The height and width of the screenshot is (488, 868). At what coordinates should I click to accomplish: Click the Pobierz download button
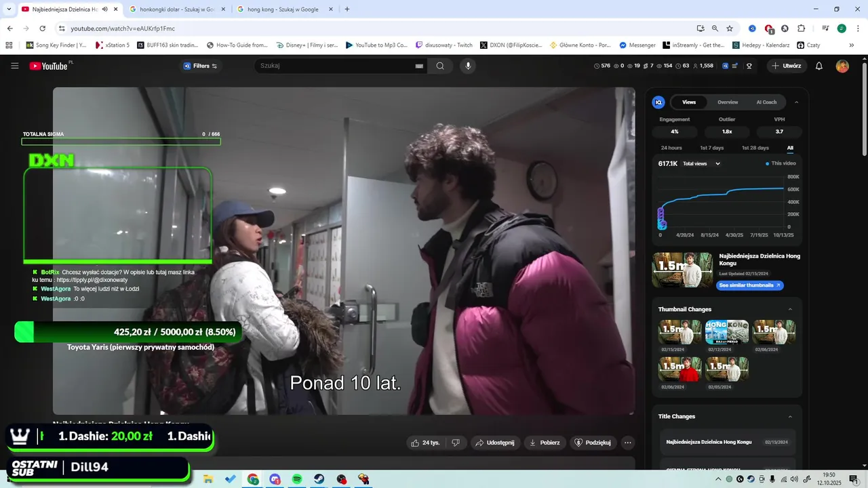pyautogui.click(x=545, y=443)
